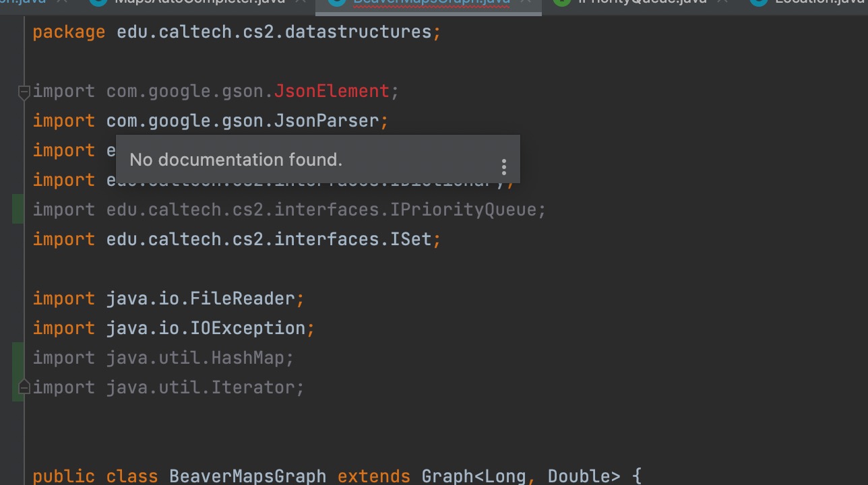Click the green IPriorityQueue.java interface icon
The height and width of the screenshot is (485, 868).
click(x=561, y=2)
